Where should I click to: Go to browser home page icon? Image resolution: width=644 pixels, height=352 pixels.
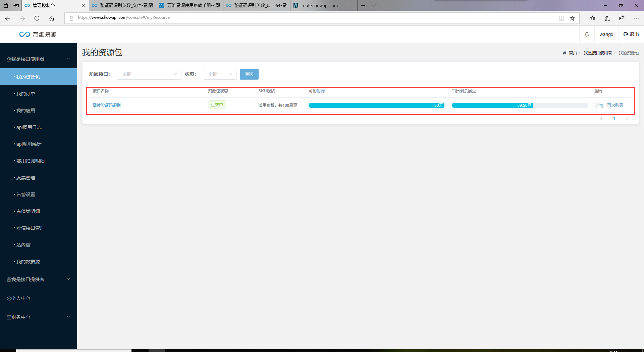[x=52, y=18]
